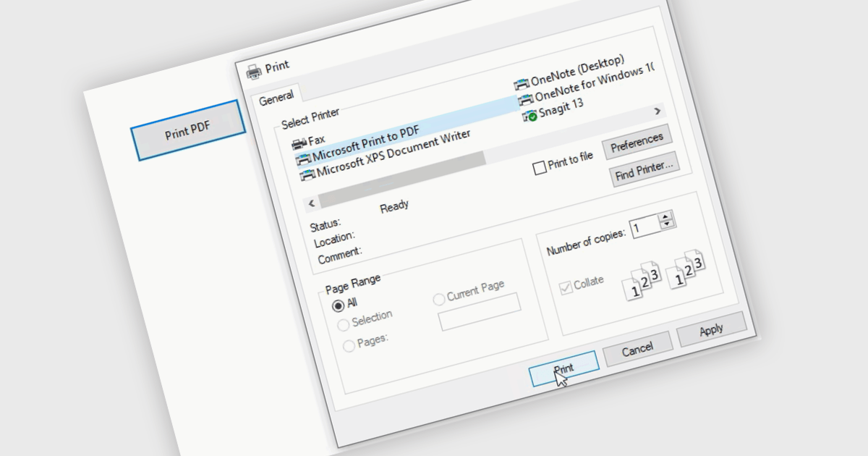Select the Fax printer icon
This screenshot has width=868, height=456.
[299, 143]
